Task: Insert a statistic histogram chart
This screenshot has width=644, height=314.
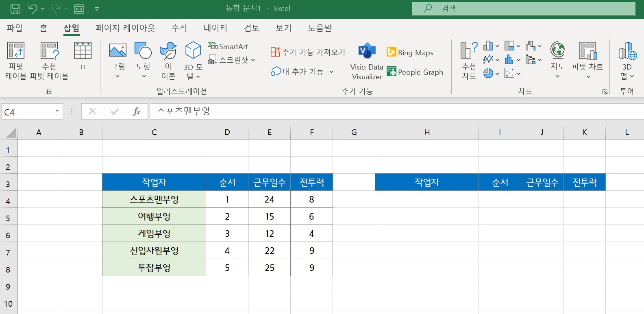Action: (x=509, y=59)
